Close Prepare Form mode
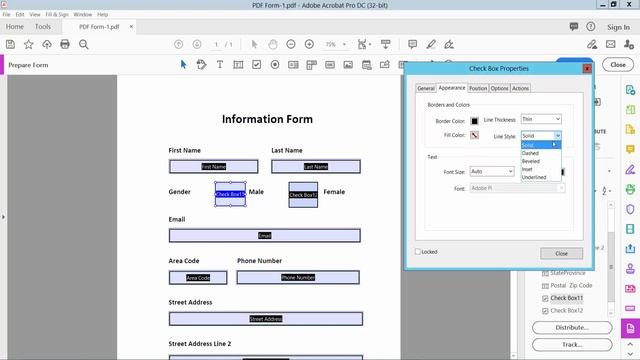The width and height of the screenshot is (640, 360). [x=618, y=64]
